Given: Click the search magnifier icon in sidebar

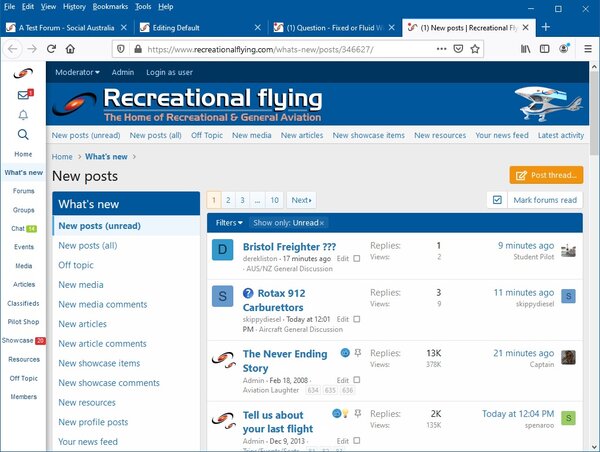Looking at the screenshot, I should [x=22, y=135].
